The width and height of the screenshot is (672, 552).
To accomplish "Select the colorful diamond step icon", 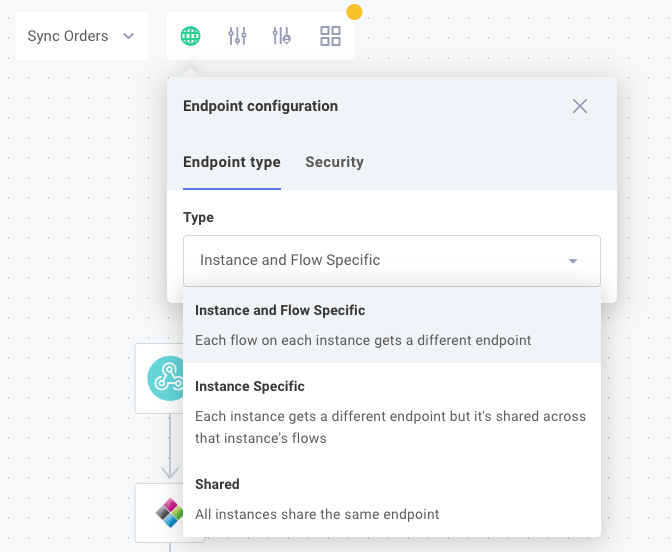I will (169, 513).
